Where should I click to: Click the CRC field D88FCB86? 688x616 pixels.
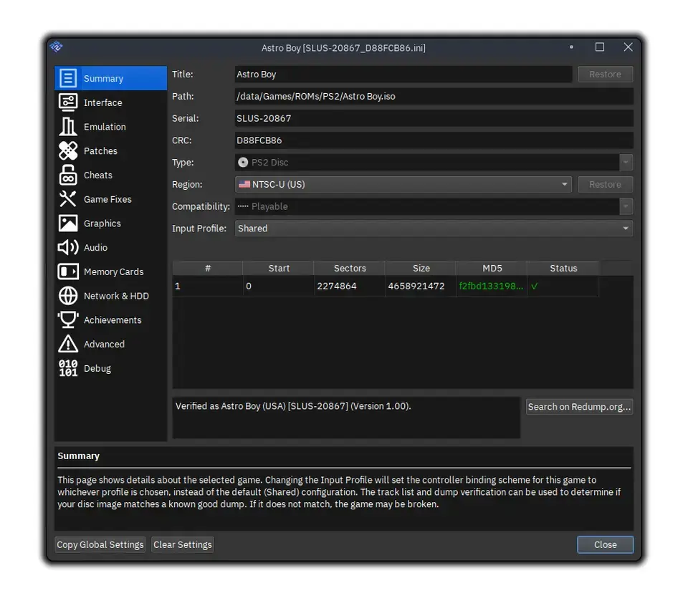pyautogui.click(x=434, y=140)
